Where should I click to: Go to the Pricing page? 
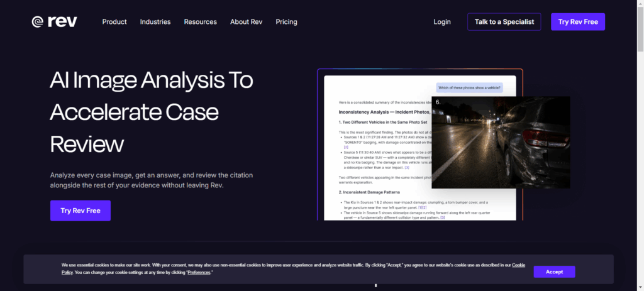(287, 22)
